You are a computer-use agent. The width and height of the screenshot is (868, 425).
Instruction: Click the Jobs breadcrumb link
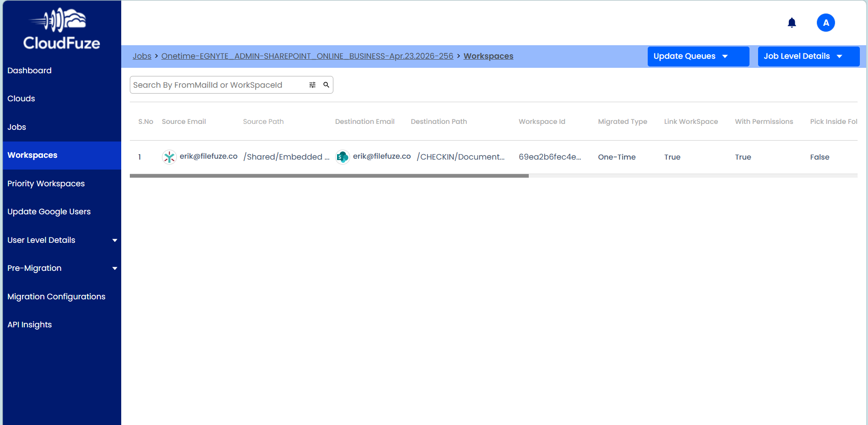tap(142, 56)
